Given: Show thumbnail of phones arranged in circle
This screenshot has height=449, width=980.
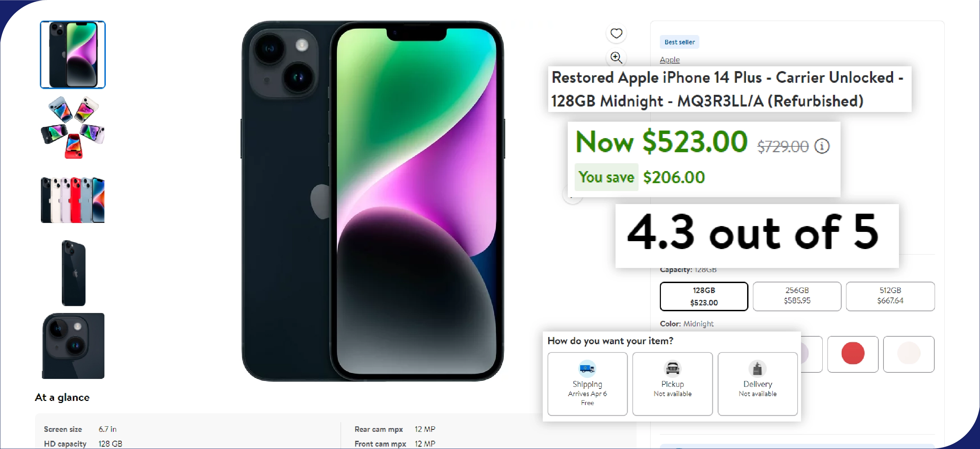Looking at the screenshot, I should 73,127.
